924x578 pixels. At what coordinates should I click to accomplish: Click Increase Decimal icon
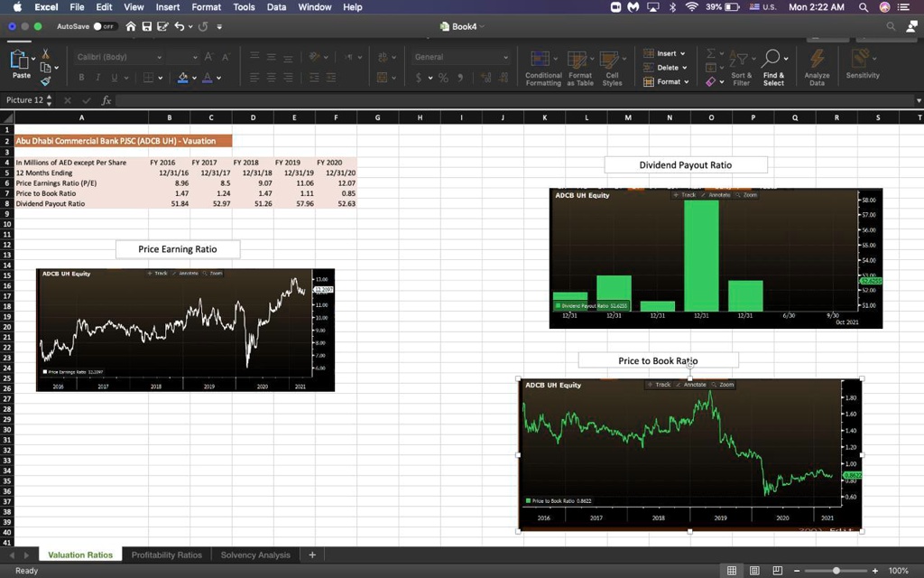tap(486, 78)
